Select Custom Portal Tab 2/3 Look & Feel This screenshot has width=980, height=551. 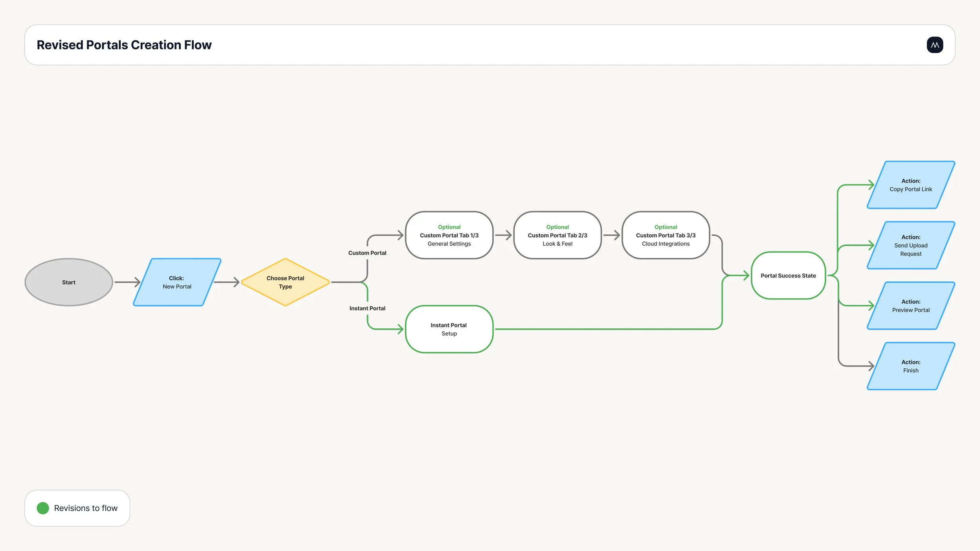[x=557, y=235]
